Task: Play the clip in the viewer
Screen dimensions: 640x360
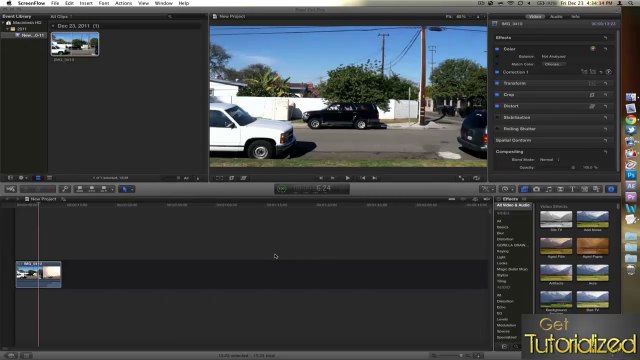Action: click(x=347, y=178)
